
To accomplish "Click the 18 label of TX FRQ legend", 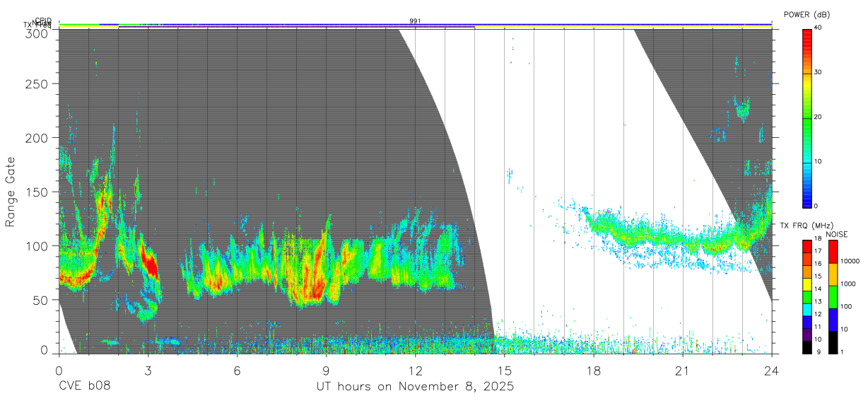I will click(818, 239).
